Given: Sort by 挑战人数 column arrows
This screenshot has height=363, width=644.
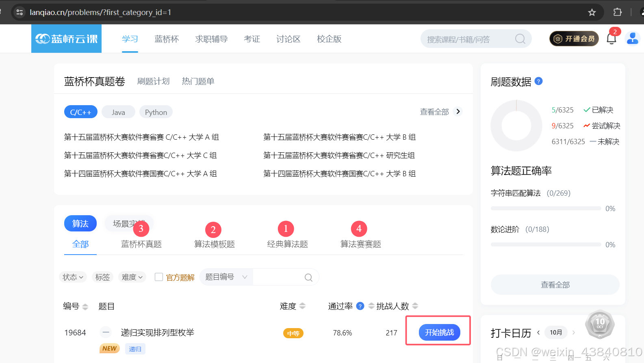Looking at the screenshot, I should 415,306.
